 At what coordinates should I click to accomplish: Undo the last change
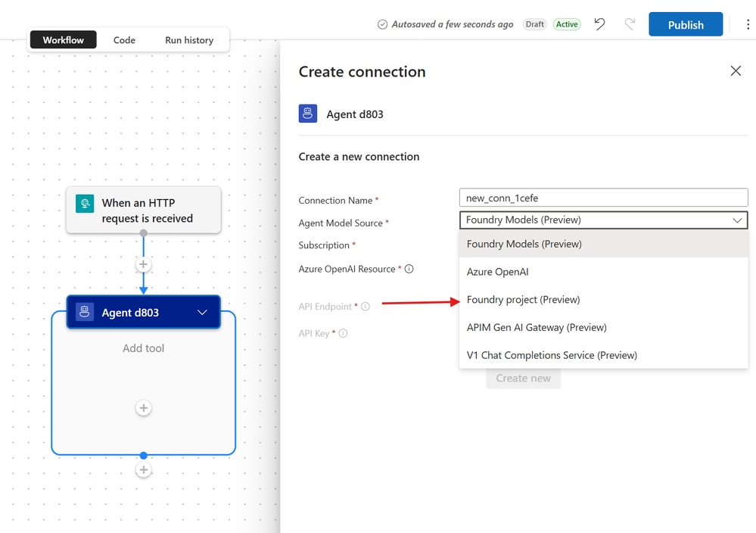(599, 23)
